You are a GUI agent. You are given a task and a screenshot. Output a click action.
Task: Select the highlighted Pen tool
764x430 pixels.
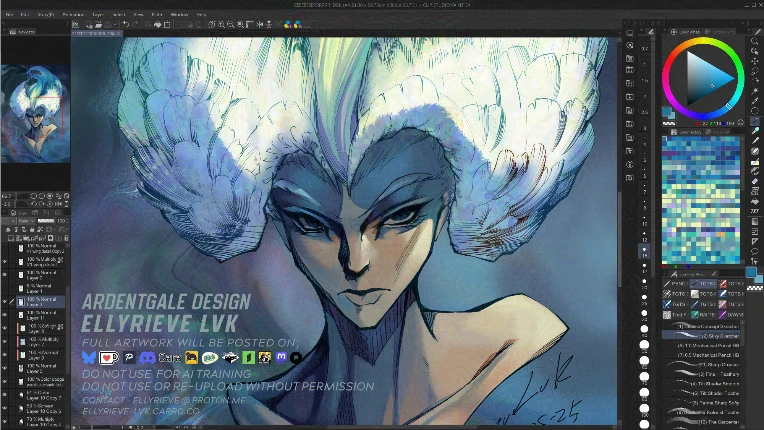(755, 121)
